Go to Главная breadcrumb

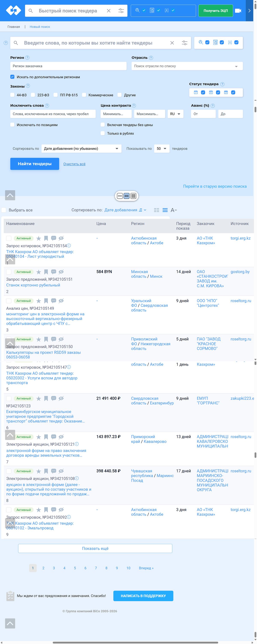[13, 27]
